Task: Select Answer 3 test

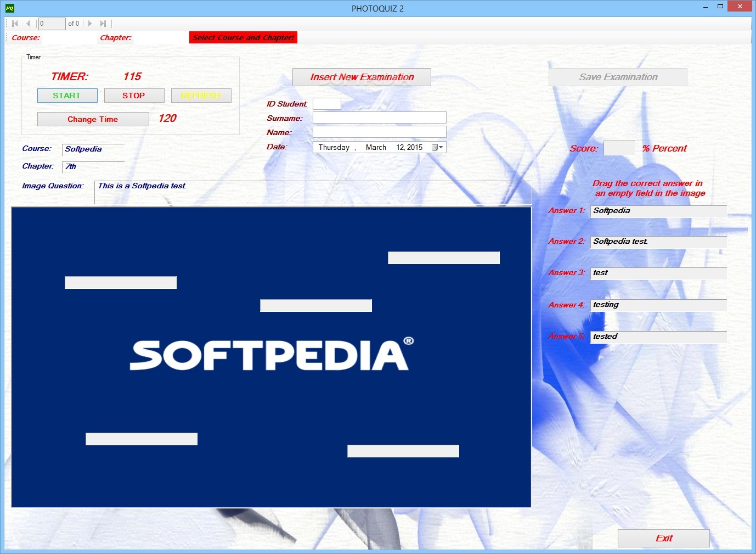Action: tap(658, 273)
